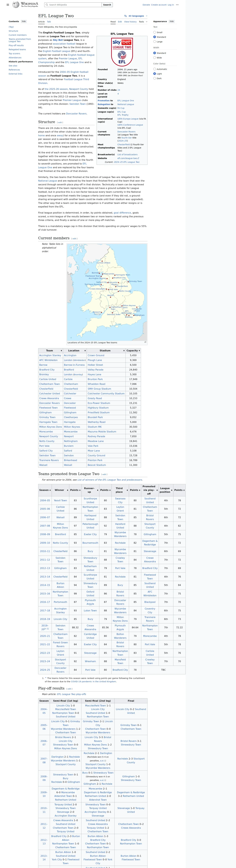
Task: Click the Create account link
Action: pos(159,5)
